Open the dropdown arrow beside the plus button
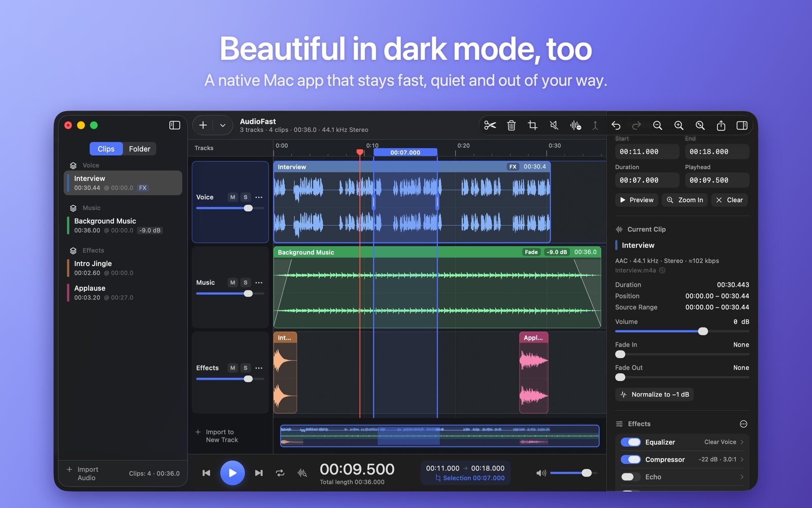812x508 pixels. pos(223,125)
